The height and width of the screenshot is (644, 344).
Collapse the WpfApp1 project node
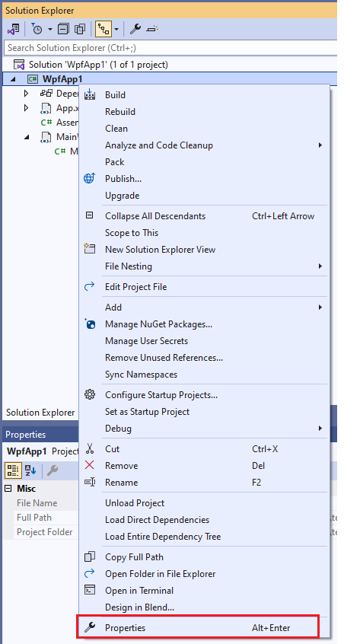click(12, 79)
